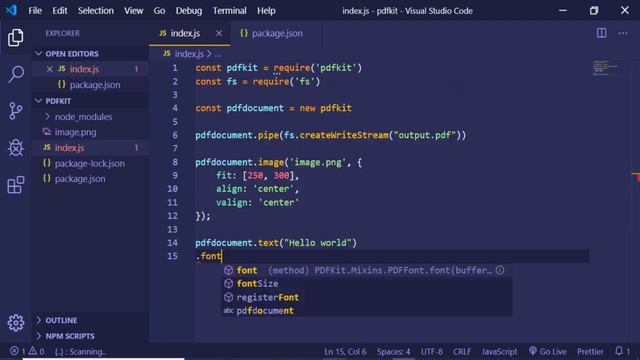This screenshot has height=360, width=640.
Task: Open the editor More Actions ellipsis
Action: tap(623, 33)
